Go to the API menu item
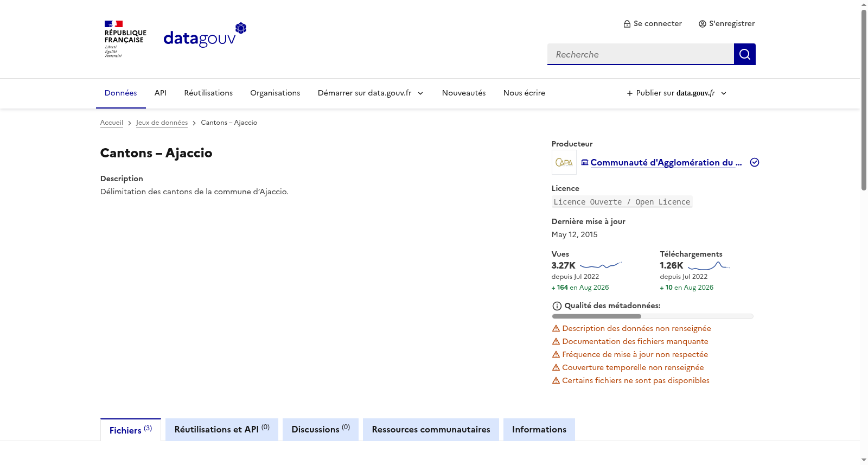Viewport: 868px width, 465px height. [x=161, y=93]
